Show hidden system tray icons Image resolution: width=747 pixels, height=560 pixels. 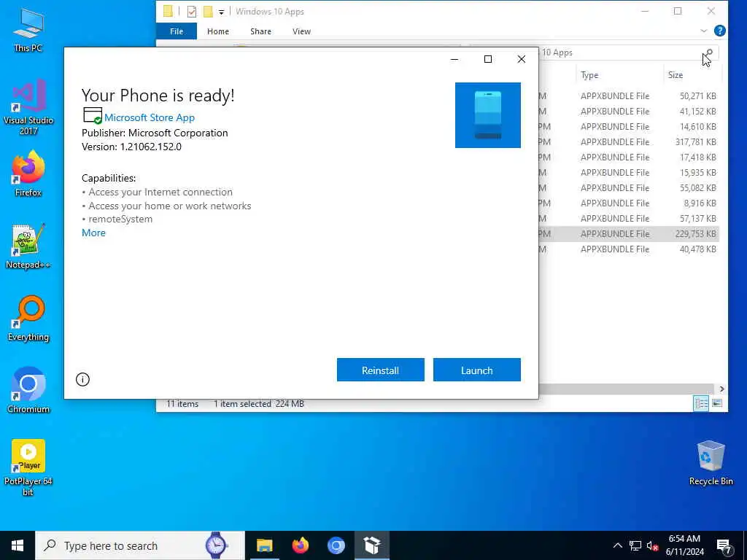point(617,545)
